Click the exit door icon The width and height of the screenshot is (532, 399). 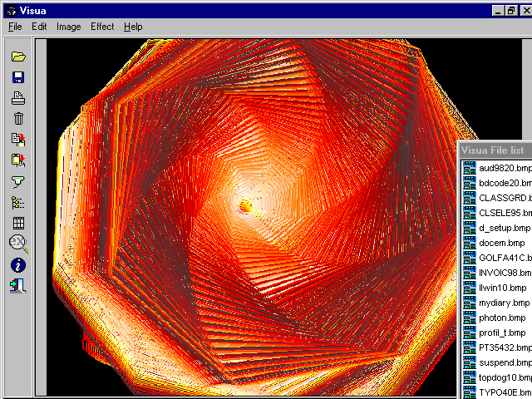(x=18, y=286)
